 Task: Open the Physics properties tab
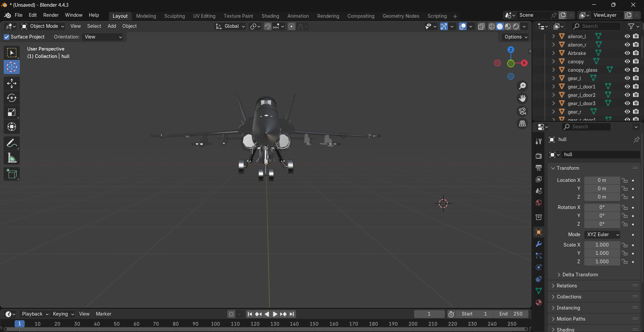[539, 267]
